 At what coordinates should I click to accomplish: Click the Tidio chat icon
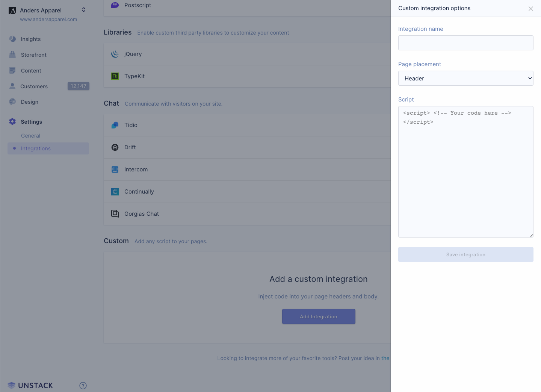(x=115, y=125)
